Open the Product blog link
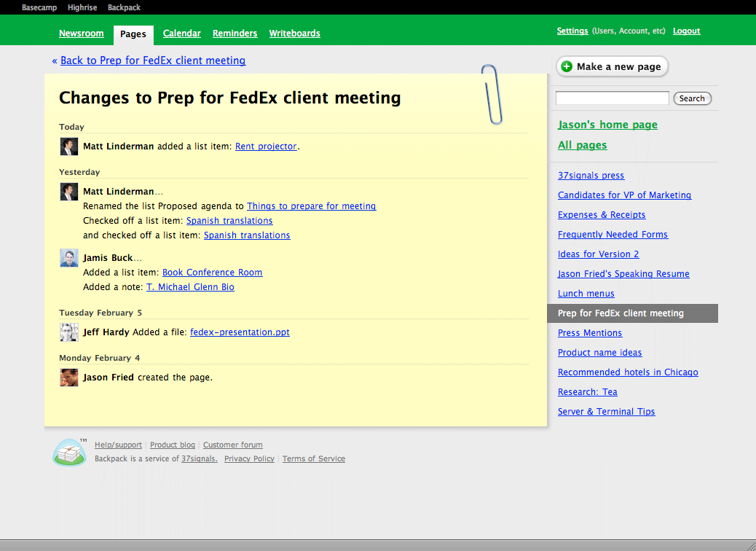This screenshot has height=551, width=756. point(173,445)
